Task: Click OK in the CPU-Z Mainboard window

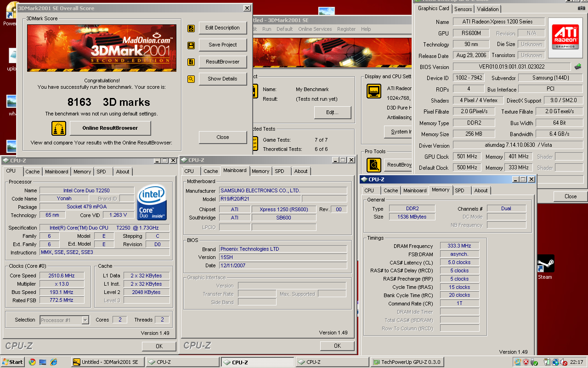Action: click(337, 345)
